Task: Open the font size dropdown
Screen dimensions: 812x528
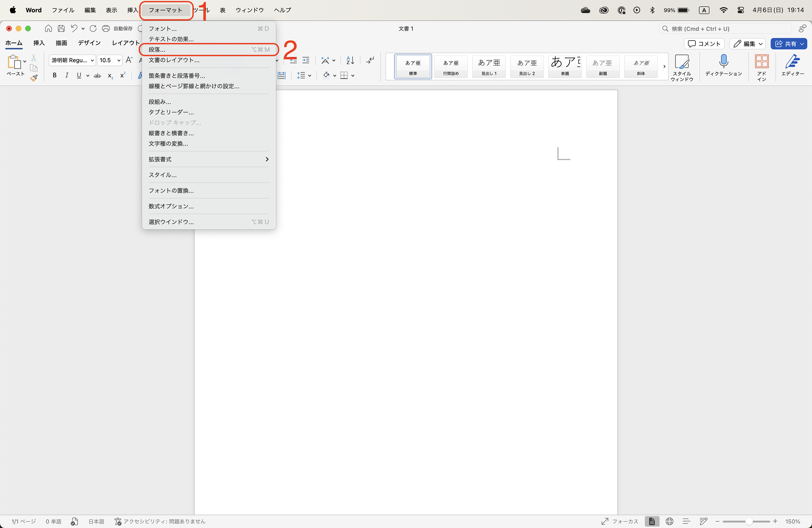Action: coord(119,60)
